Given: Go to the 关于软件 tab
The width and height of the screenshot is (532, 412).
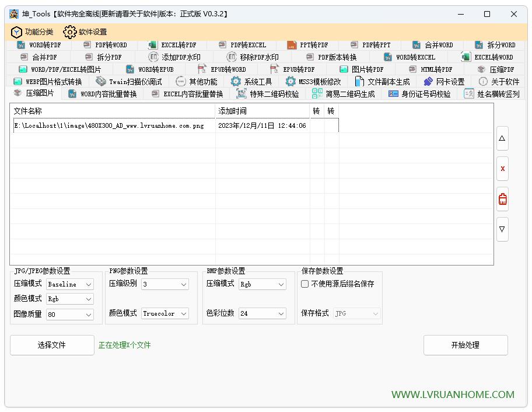Looking at the screenshot, I should 499,82.
